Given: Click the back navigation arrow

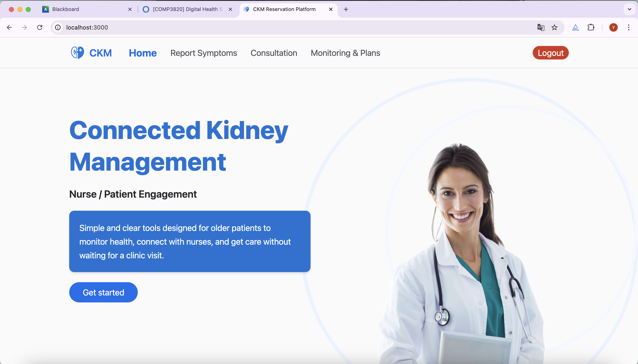Looking at the screenshot, I should [x=9, y=27].
